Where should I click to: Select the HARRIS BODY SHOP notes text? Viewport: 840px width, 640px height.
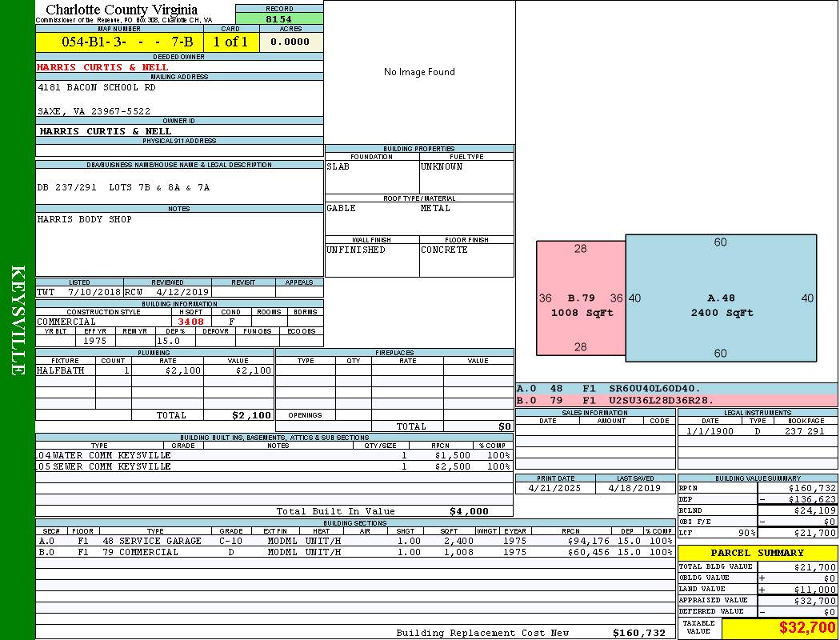point(85,219)
